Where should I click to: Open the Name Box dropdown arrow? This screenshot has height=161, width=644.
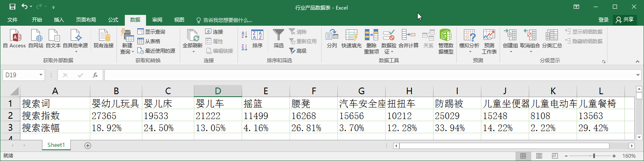point(41,75)
